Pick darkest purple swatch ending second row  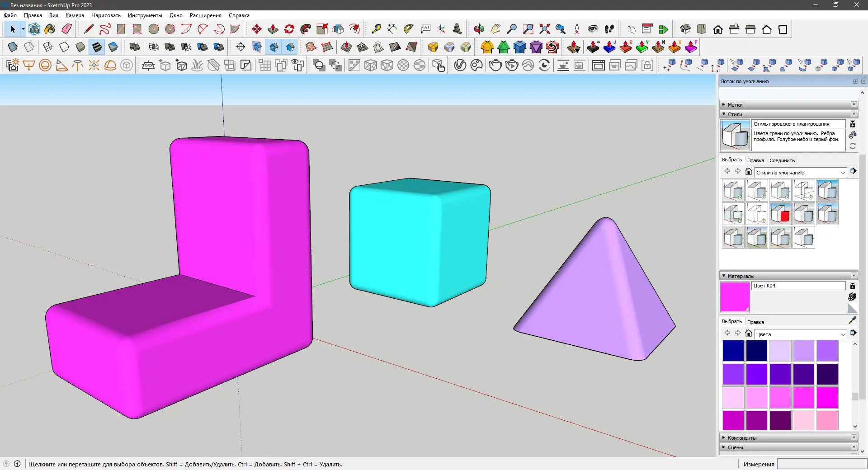pyautogui.click(x=827, y=374)
